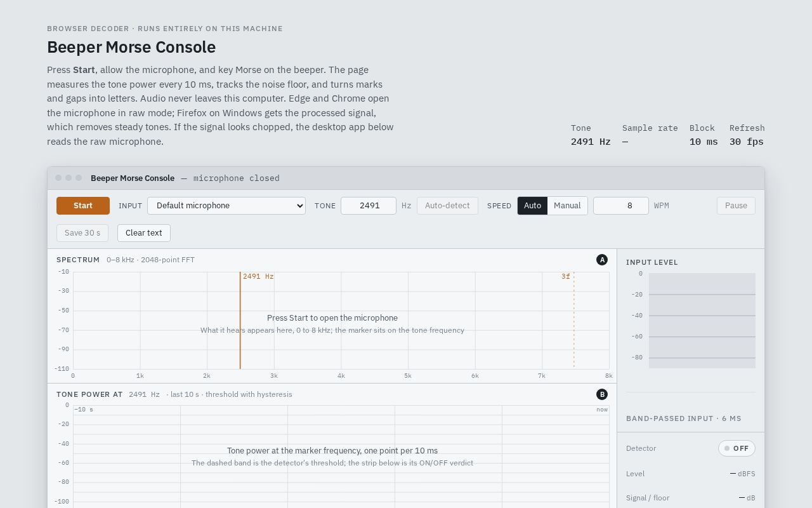Open the Default microphone input dropdown

pyautogui.click(x=226, y=206)
